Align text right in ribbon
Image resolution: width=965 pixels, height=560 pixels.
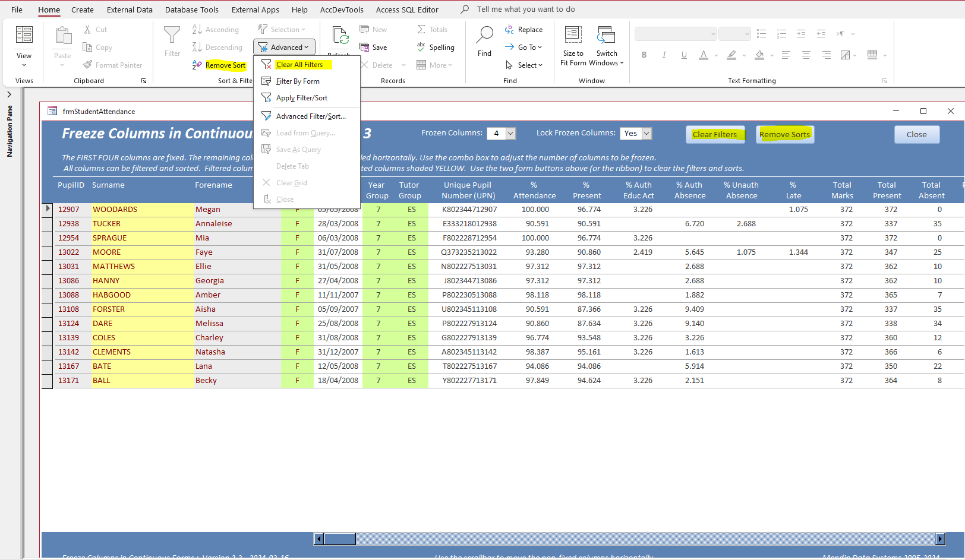826,55
